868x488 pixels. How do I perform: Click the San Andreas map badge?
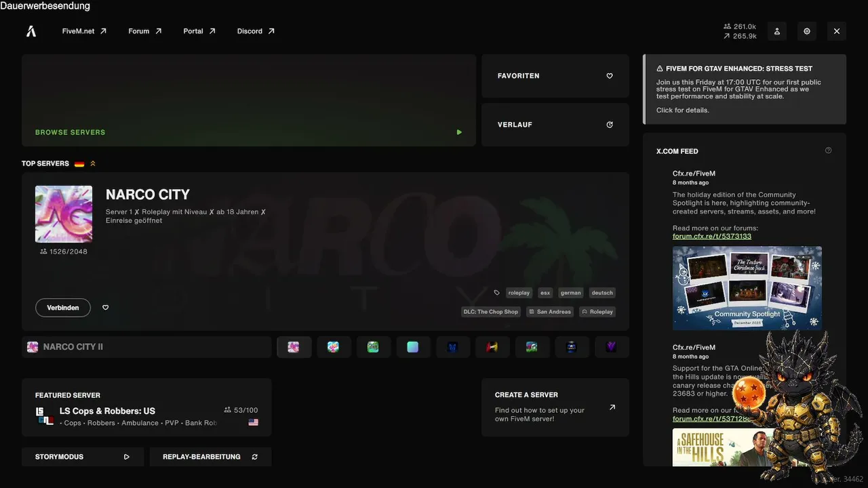pos(550,312)
